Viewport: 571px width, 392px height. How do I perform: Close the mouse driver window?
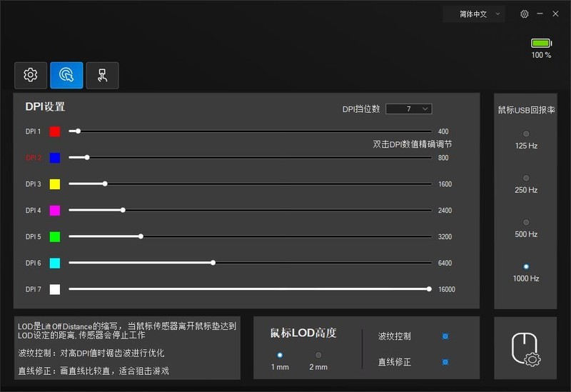[x=555, y=14]
